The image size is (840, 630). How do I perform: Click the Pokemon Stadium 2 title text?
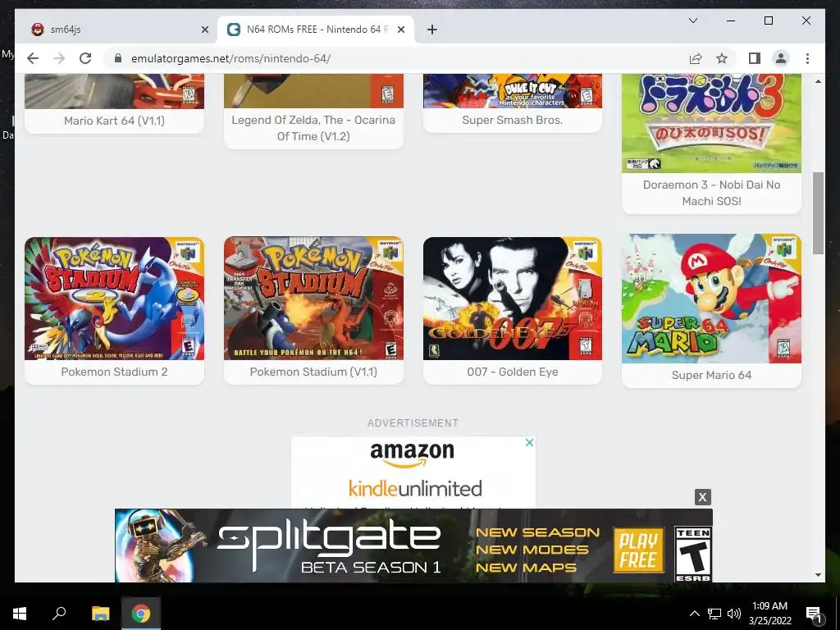click(114, 372)
